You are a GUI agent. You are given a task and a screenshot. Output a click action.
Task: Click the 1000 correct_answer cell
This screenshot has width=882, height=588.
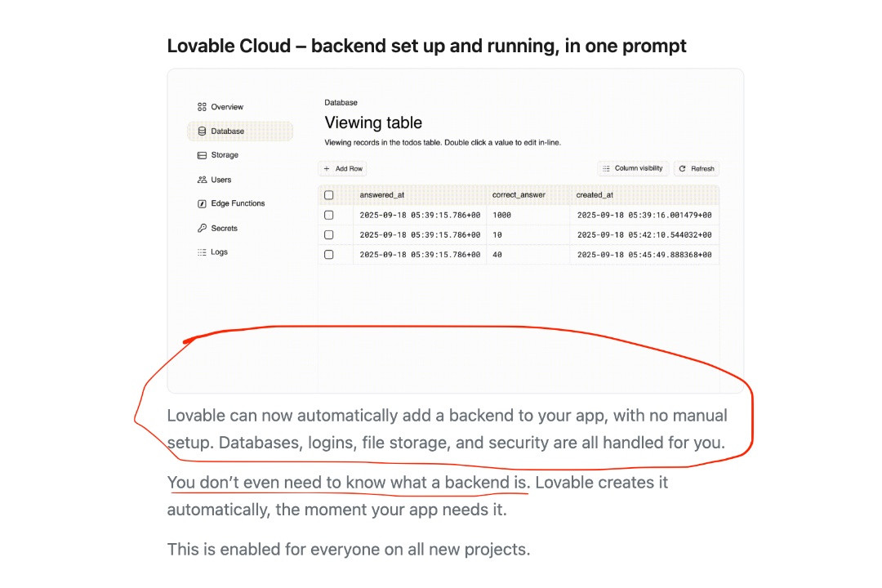click(x=501, y=215)
